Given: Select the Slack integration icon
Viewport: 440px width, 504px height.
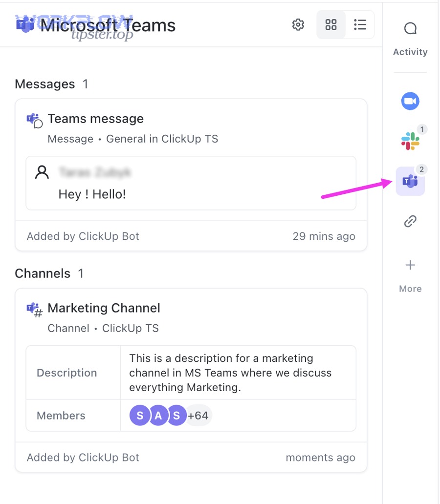Looking at the screenshot, I should coord(410,141).
